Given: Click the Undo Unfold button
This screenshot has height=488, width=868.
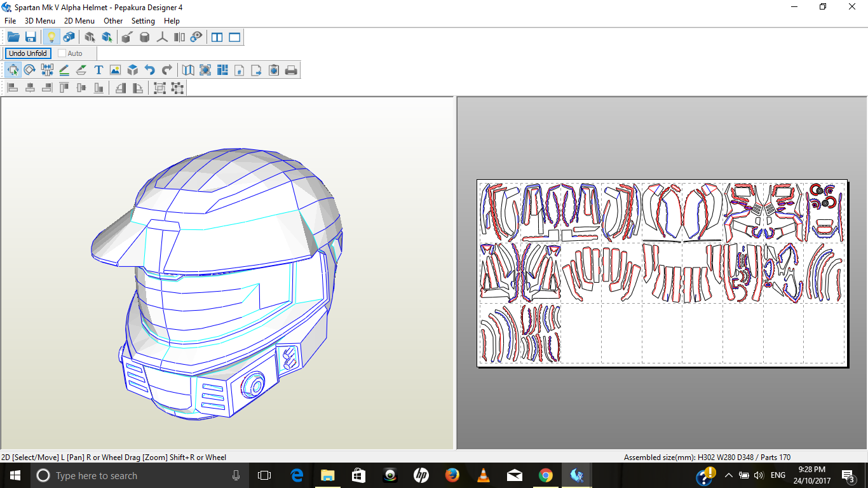Looking at the screenshot, I should click(28, 53).
